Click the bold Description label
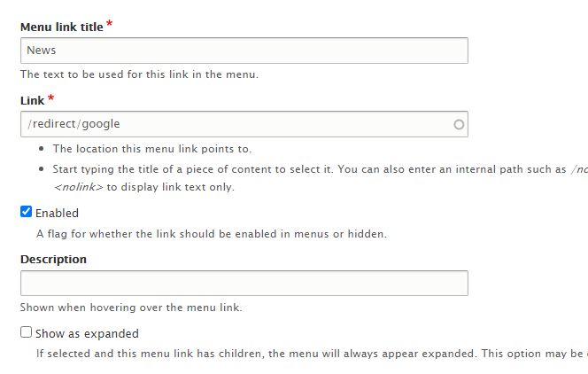The height and width of the screenshot is (374, 588). (53, 260)
